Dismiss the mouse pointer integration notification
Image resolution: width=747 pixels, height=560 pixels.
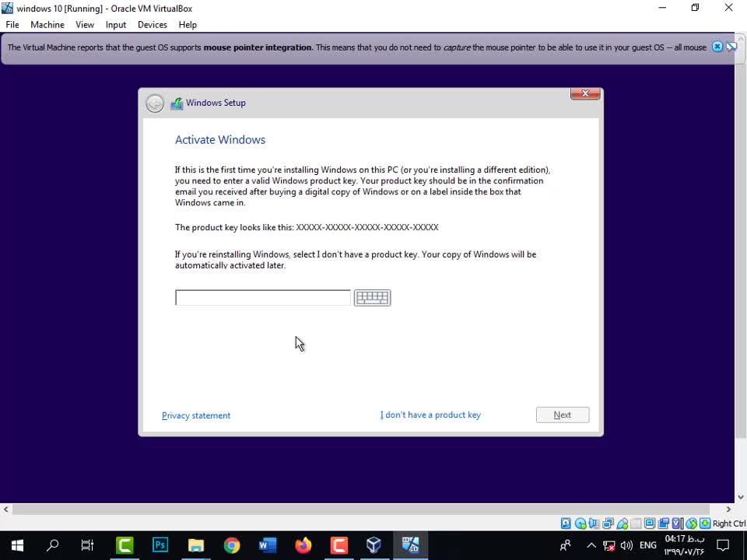(717, 47)
